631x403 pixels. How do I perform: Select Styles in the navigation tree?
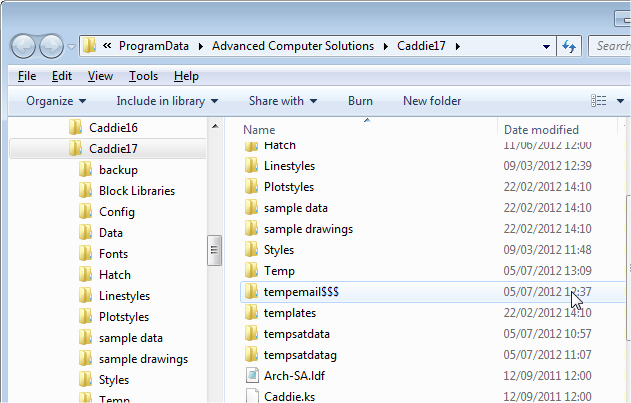(114, 380)
